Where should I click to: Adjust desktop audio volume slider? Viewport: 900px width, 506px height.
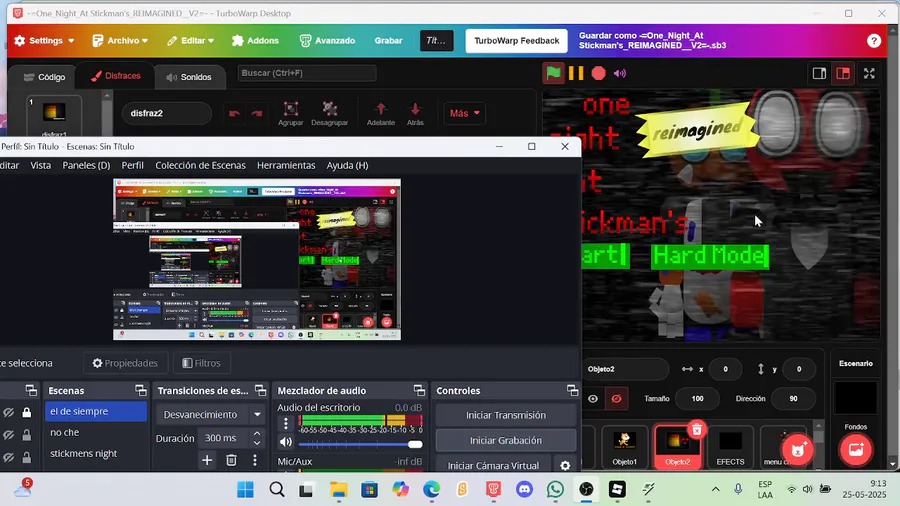pos(360,445)
